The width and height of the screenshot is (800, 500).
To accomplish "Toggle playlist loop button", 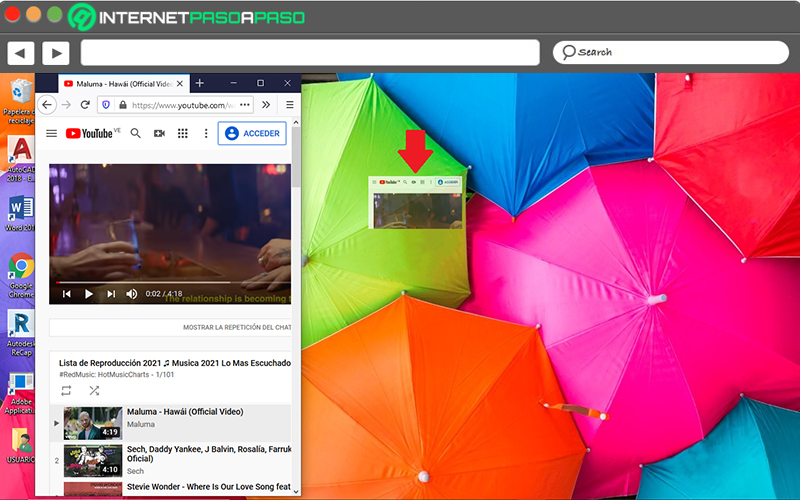I will click(x=66, y=391).
